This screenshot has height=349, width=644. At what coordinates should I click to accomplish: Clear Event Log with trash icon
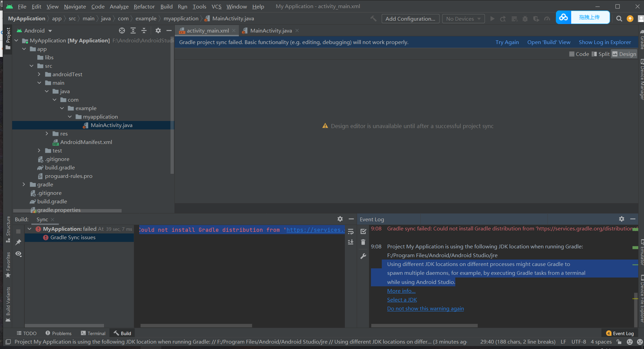click(x=363, y=242)
